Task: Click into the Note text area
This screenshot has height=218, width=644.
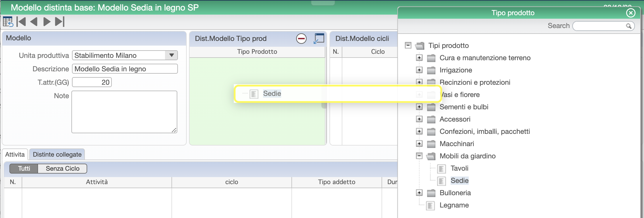Action: [x=124, y=112]
